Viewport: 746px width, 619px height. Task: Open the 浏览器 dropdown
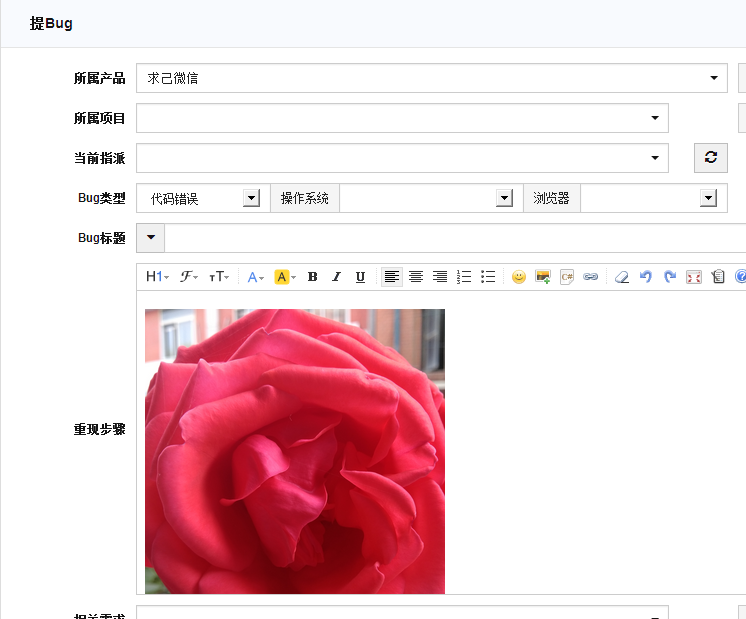[x=654, y=198]
